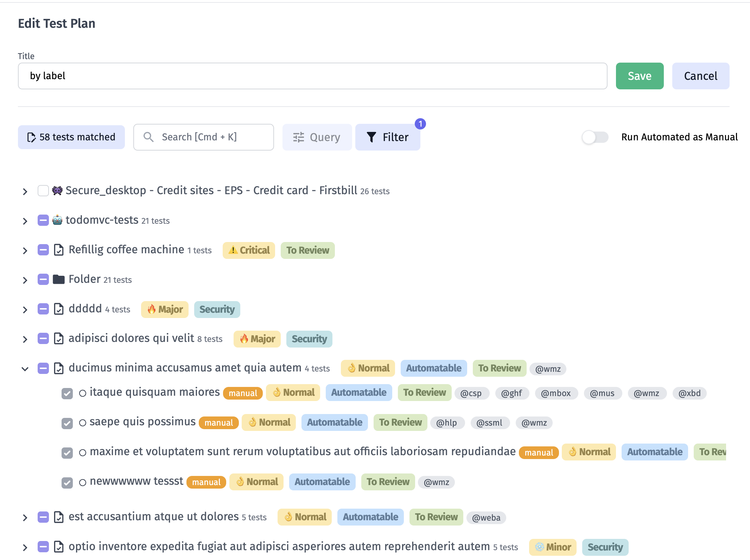Focus the Search tests field
The width and height of the screenshot is (750, 560).
204,137
